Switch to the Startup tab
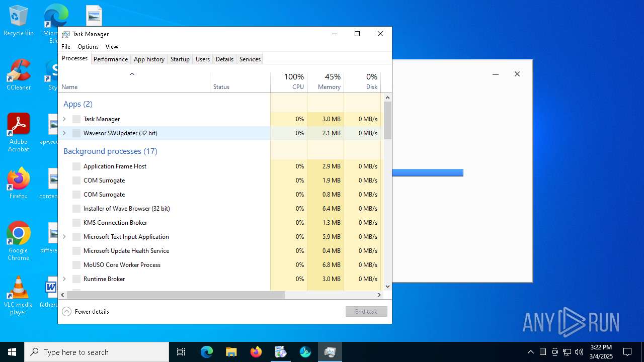This screenshot has width=644, height=362. [x=180, y=59]
